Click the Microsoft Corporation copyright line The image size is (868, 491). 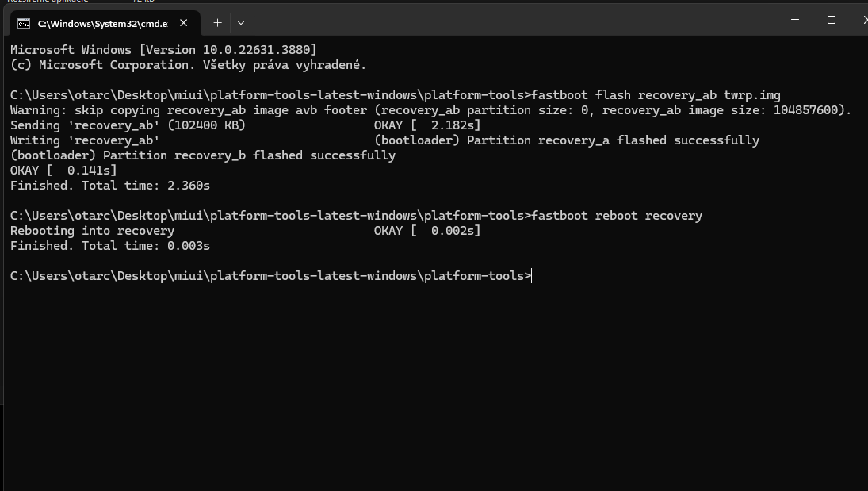188,65
